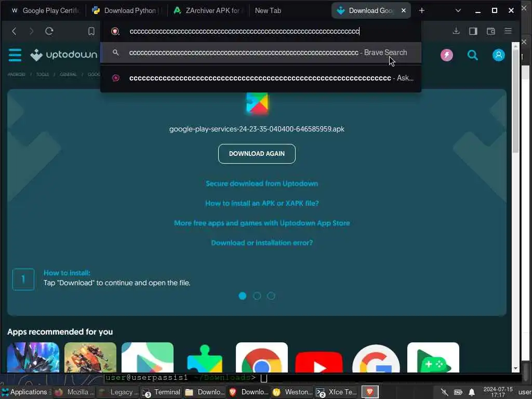Click the terminal prompt in background window
Screen dimensions: 532x399
pyautogui.click(x=187, y=378)
